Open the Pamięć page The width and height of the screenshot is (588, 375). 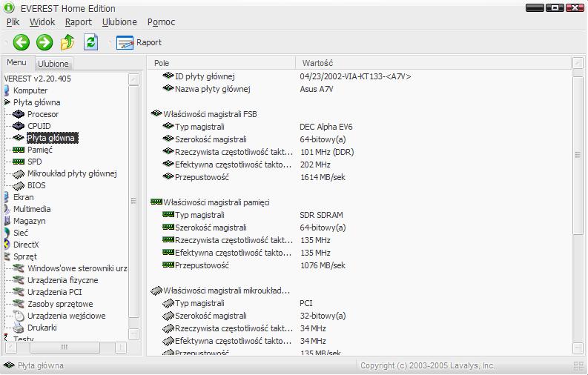tap(40, 150)
